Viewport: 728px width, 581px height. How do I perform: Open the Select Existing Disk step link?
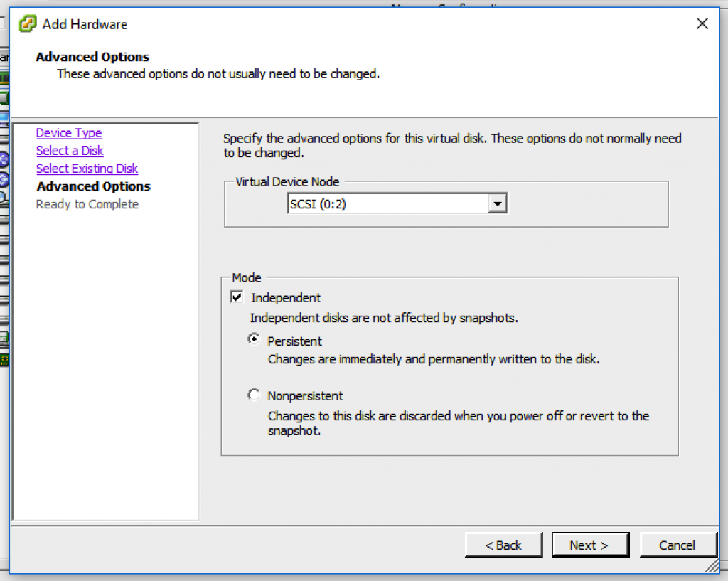pos(87,168)
